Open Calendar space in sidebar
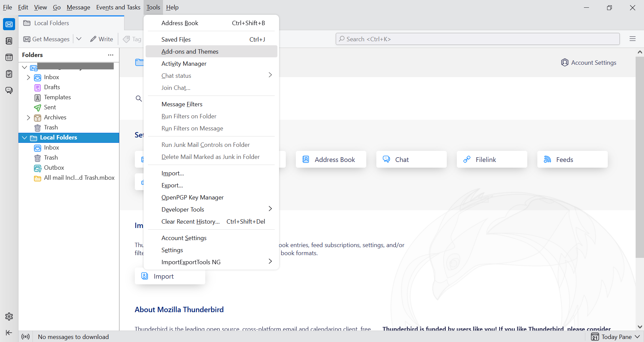 coord(9,57)
